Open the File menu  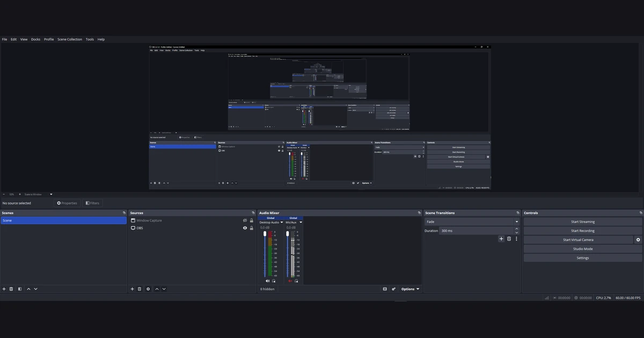4,39
